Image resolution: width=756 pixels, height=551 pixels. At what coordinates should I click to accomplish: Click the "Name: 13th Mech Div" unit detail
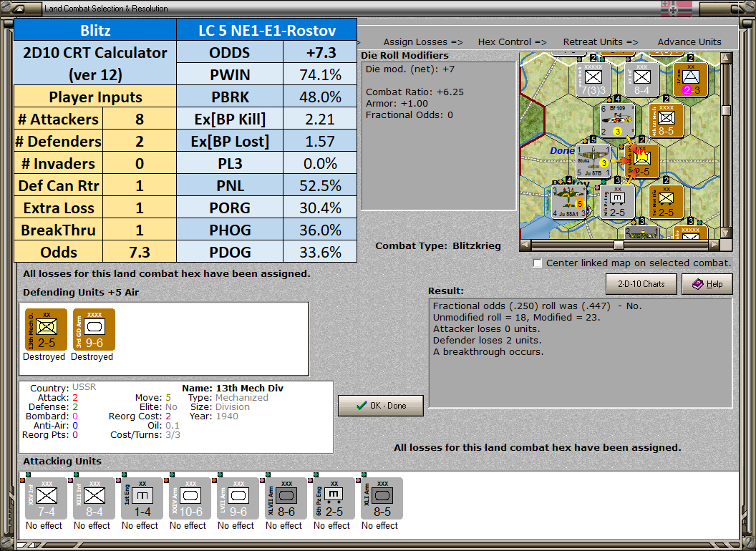click(x=233, y=388)
